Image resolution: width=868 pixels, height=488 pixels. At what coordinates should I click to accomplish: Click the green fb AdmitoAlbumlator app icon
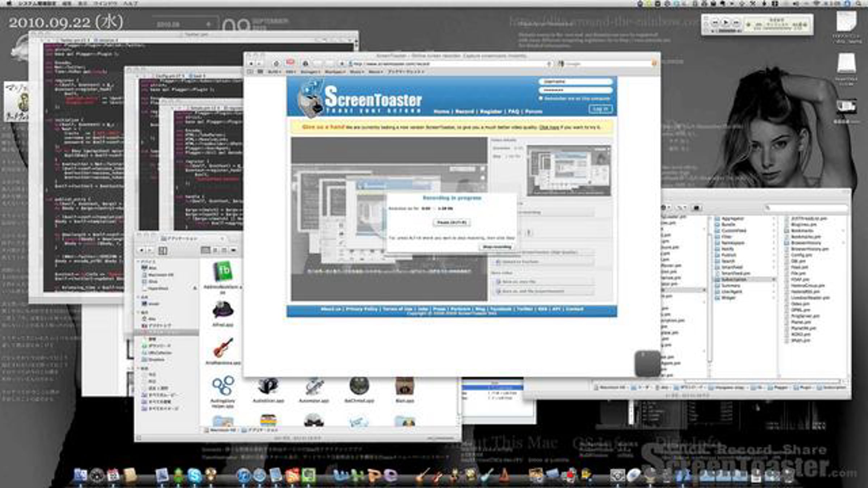click(x=224, y=272)
